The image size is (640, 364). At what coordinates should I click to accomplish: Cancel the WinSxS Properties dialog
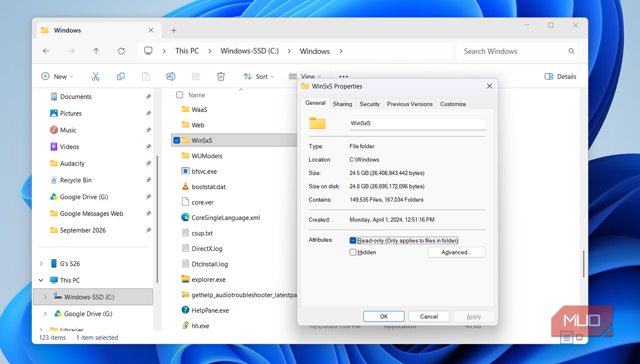429,317
